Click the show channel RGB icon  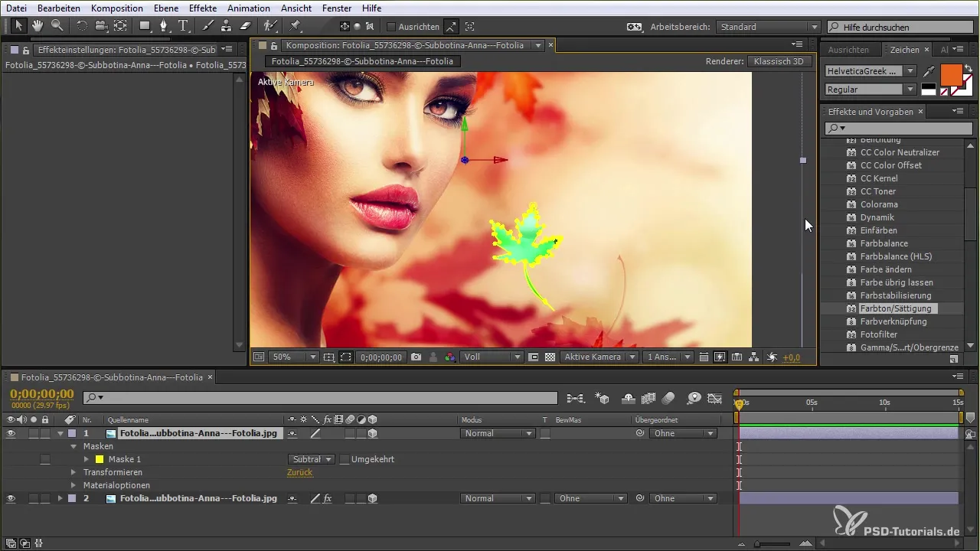click(450, 357)
